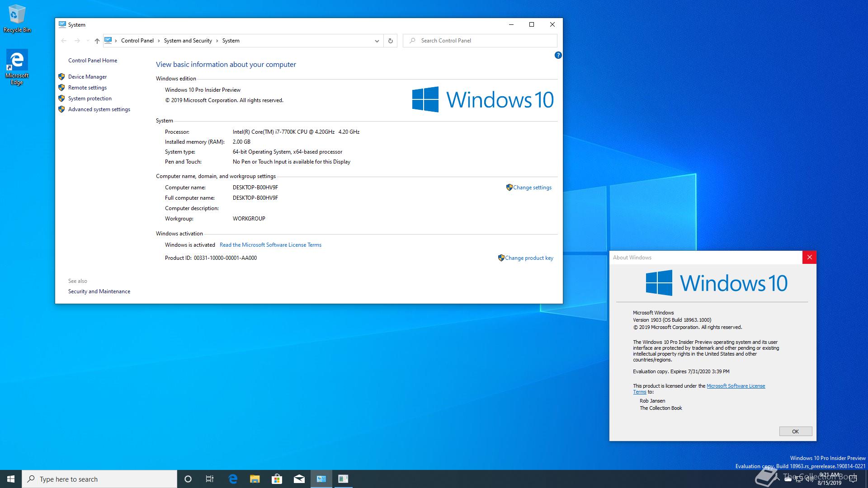The image size is (868, 488).
Task: Select the processor text Intel Core i7-7700K
Action: pos(296,132)
